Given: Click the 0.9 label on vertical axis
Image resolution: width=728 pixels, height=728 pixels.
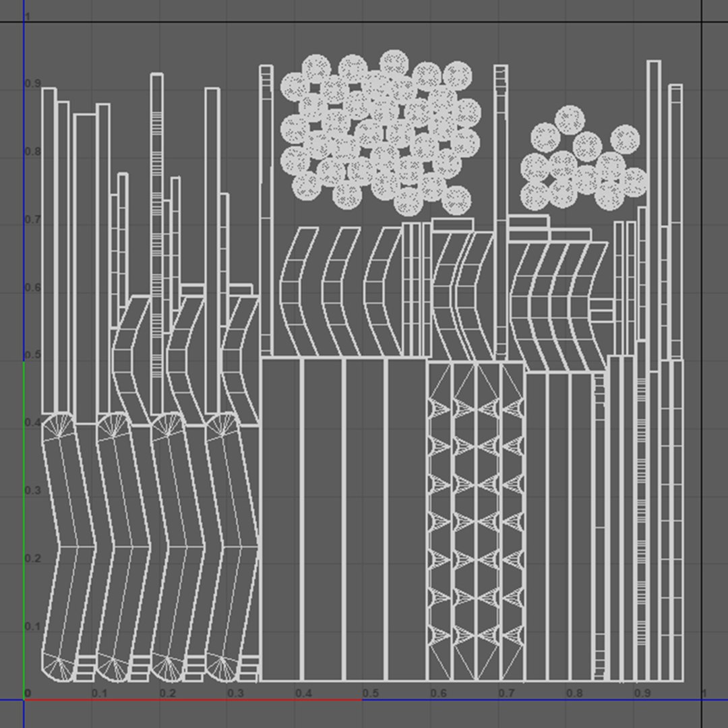Looking at the screenshot, I should pos(32,84).
